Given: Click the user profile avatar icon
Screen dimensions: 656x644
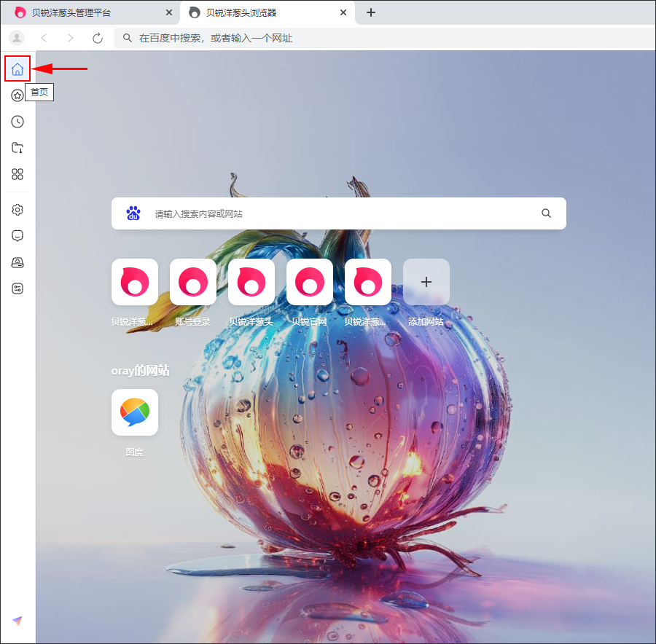Looking at the screenshot, I should point(17,38).
